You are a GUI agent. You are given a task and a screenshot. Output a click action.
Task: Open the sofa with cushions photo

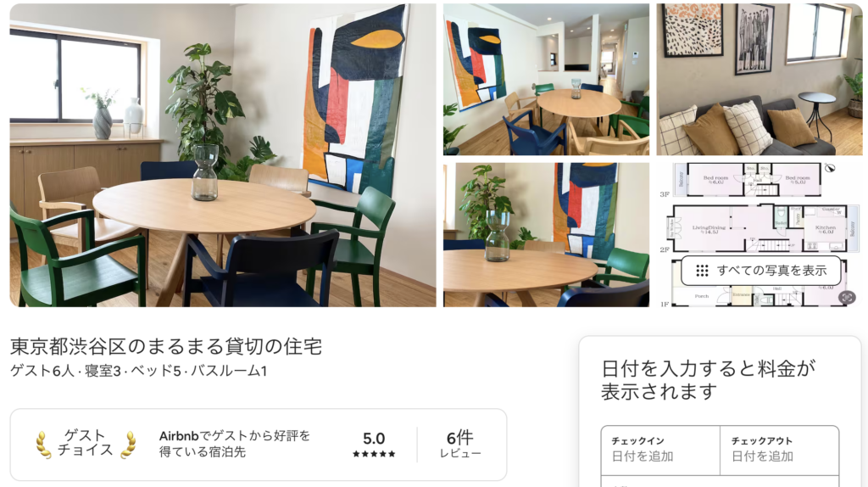point(759,79)
